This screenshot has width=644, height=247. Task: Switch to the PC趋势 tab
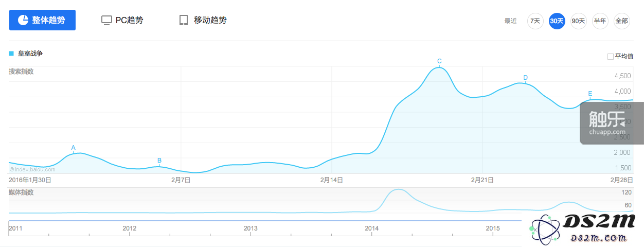[122, 20]
